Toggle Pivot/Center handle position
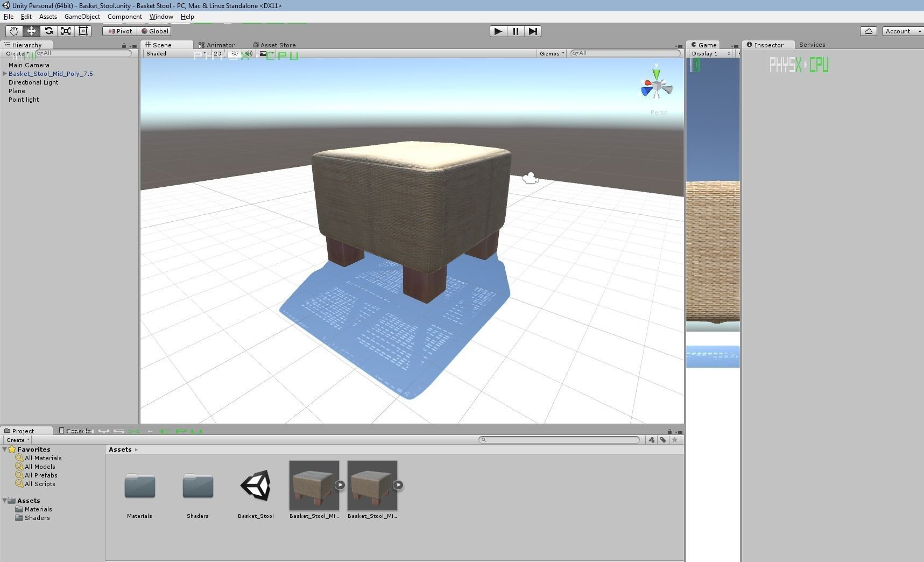This screenshot has height=562, width=924. click(120, 31)
